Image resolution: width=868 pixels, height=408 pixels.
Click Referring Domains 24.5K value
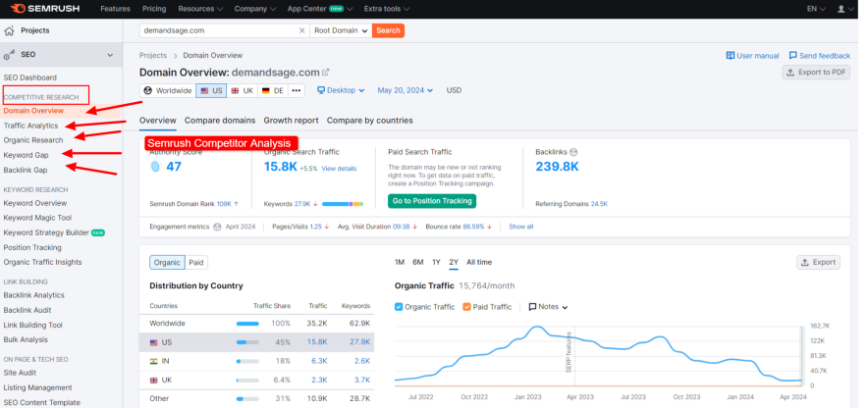(599, 204)
